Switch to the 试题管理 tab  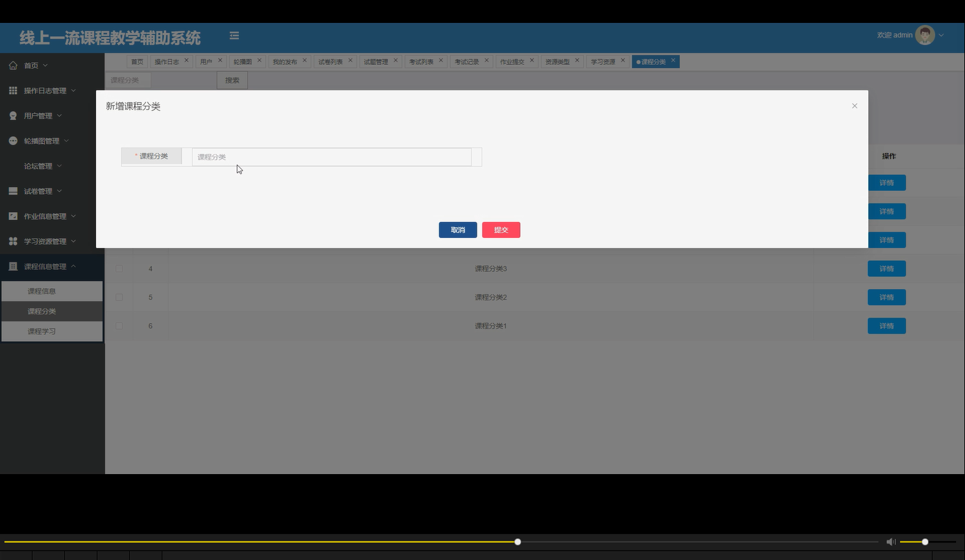(x=376, y=62)
